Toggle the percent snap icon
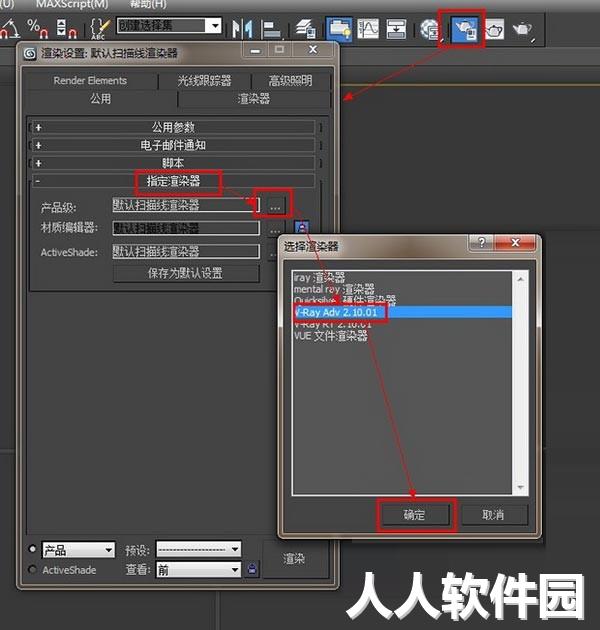This screenshot has height=630, width=600. click(x=37, y=29)
